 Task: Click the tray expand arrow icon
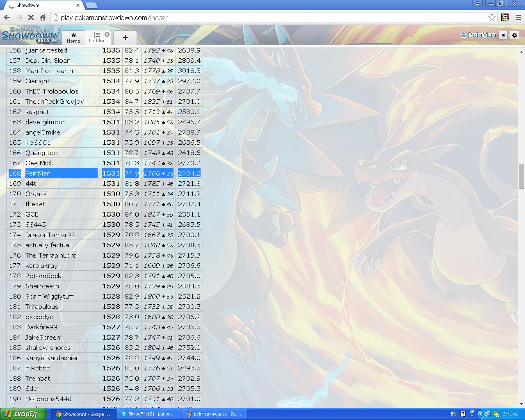click(480, 414)
